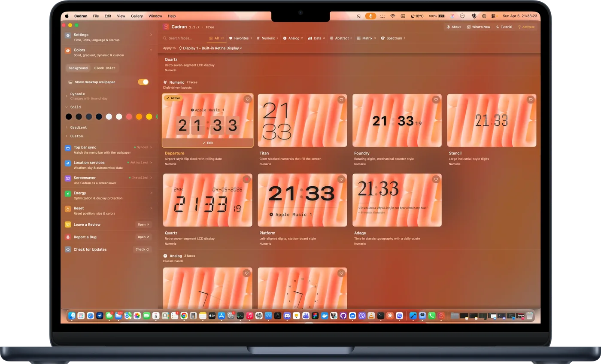Click the Activate button

tap(526, 27)
